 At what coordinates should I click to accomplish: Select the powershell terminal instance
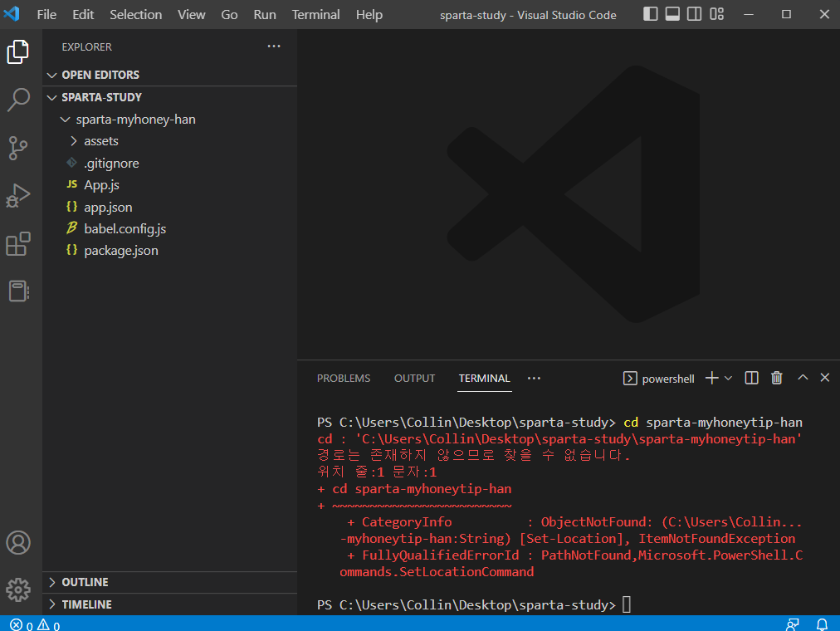pos(658,379)
